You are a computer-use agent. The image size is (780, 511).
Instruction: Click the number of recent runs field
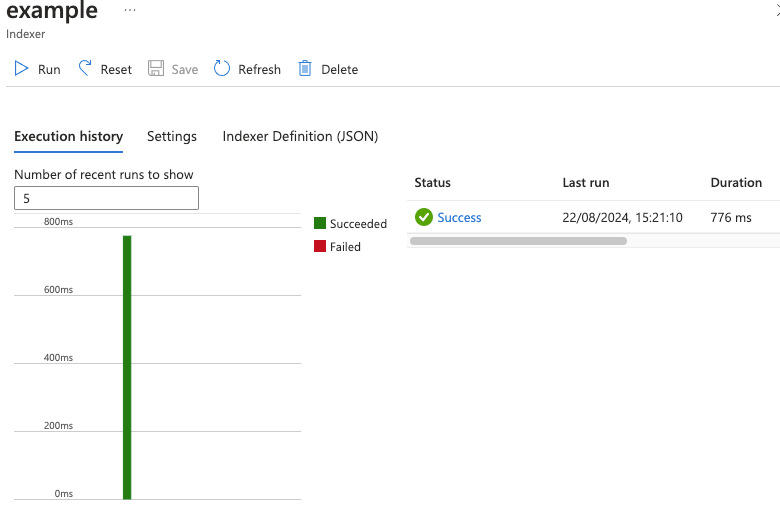coord(106,198)
